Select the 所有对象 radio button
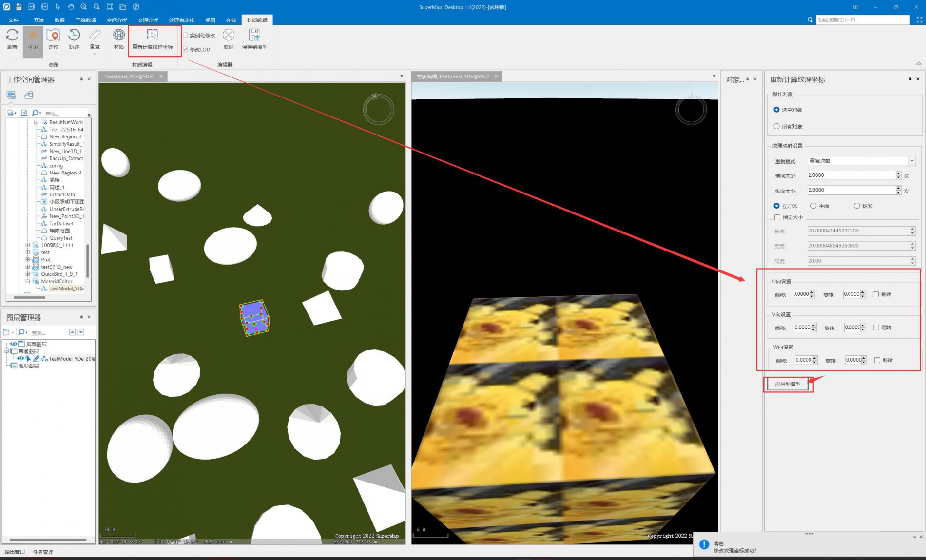 776,126
